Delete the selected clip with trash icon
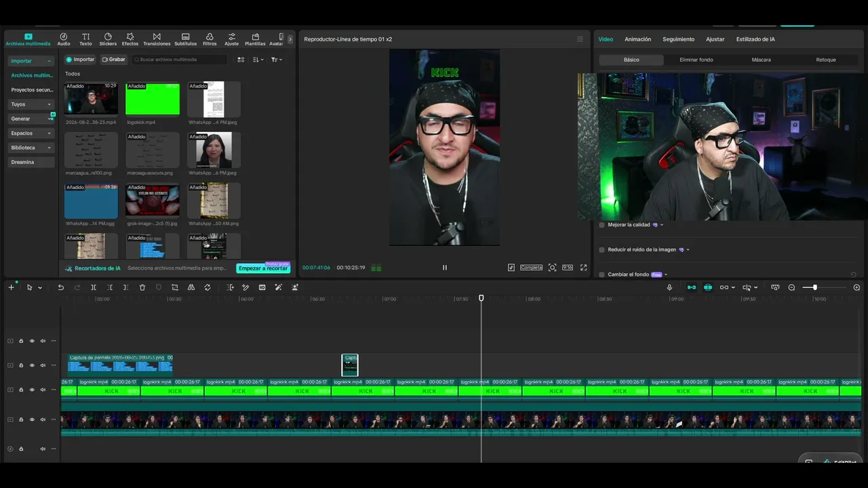868x488 pixels. pos(142,287)
